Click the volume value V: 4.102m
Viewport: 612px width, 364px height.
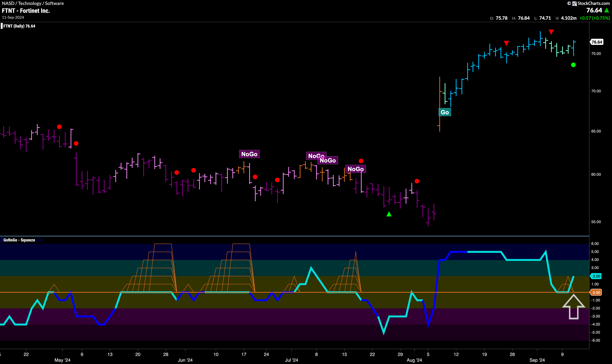coord(566,18)
